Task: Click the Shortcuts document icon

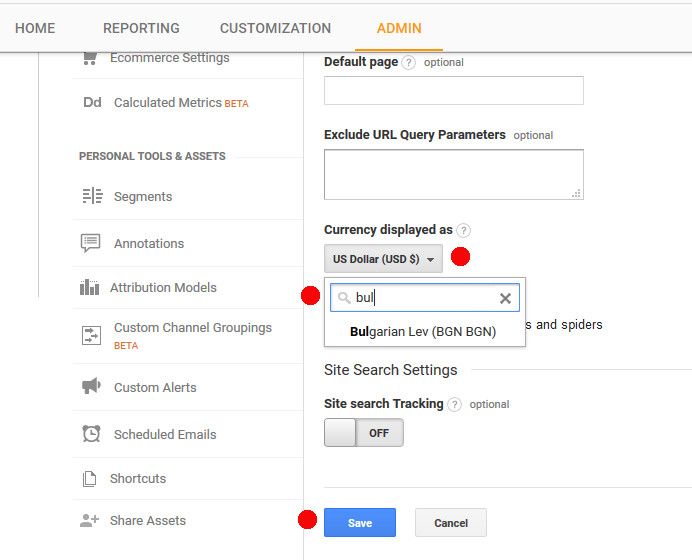Action: (90, 478)
